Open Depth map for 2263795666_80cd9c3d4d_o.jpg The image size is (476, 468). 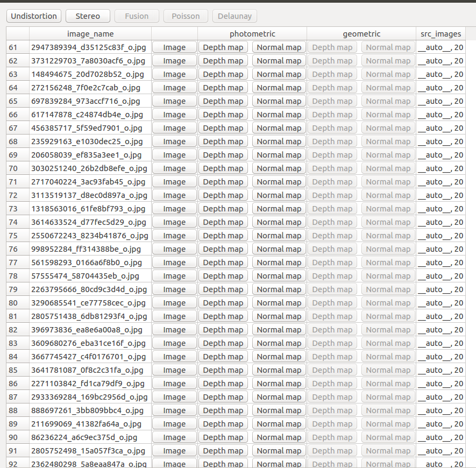click(223, 289)
